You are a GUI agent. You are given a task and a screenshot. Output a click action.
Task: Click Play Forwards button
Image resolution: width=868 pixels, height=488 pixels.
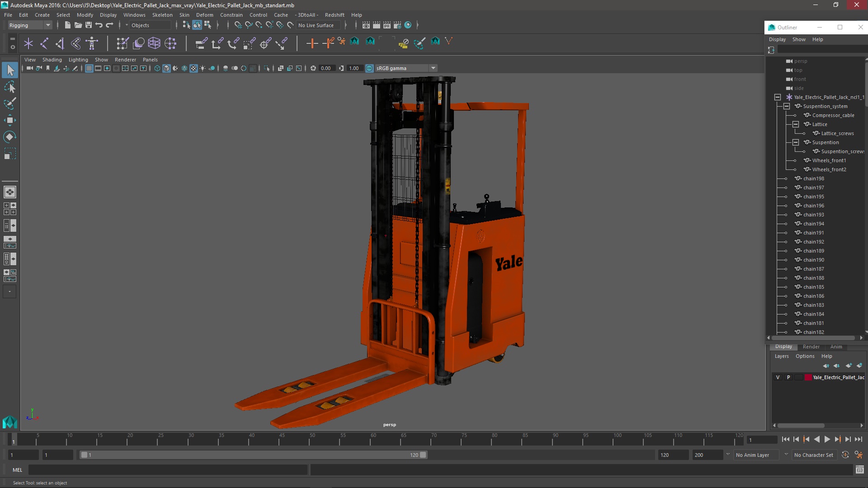[x=827, y=439]
